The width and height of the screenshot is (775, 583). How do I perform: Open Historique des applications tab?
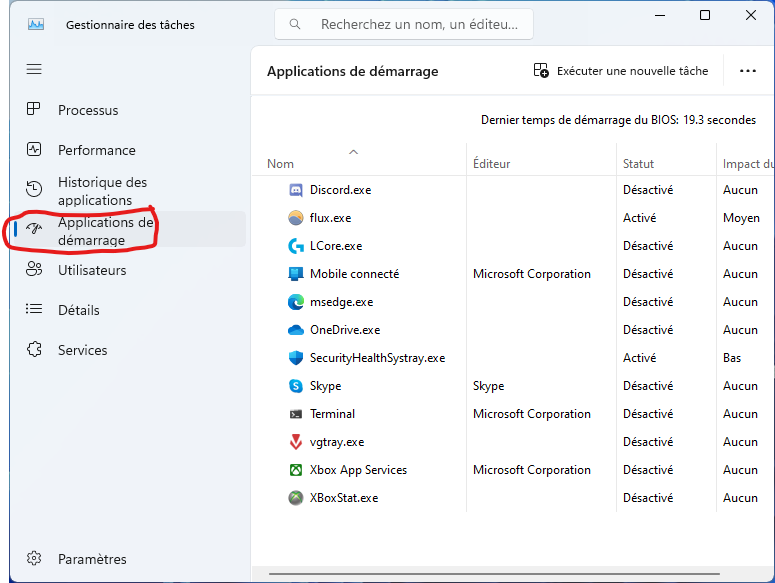[129, 191]
